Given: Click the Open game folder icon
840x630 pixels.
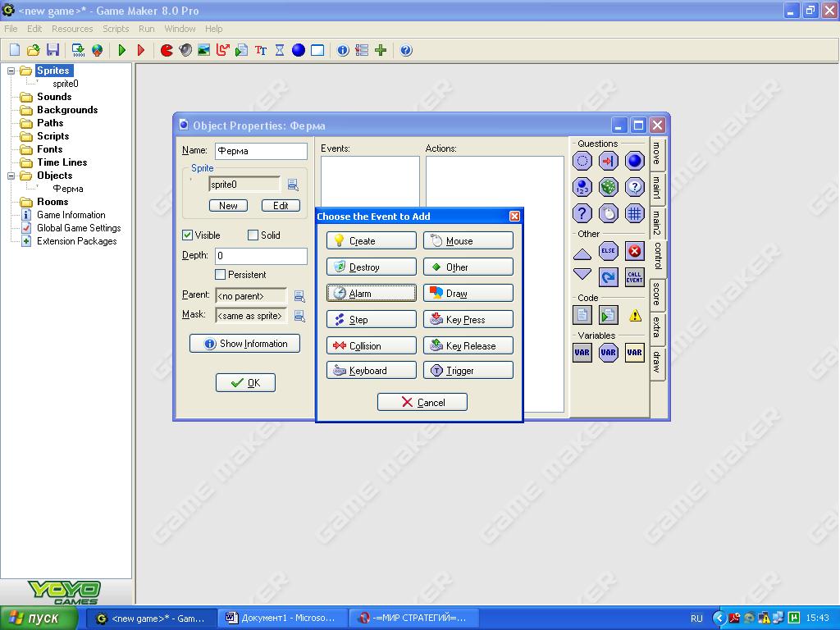Looking at the screenshot, I should [33, 50].
